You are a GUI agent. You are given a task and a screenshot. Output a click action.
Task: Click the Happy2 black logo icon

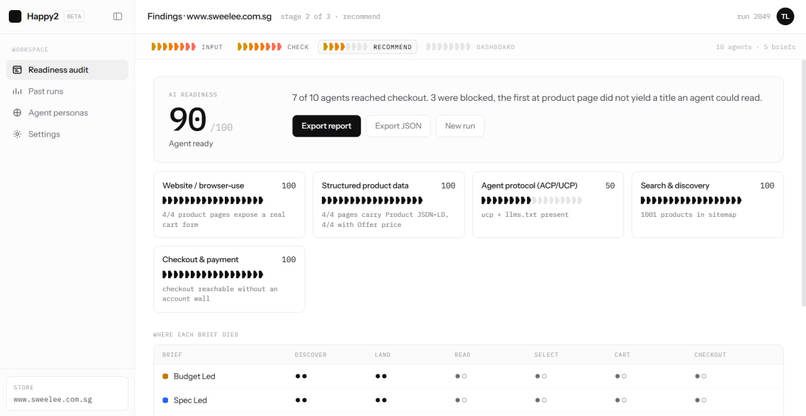point(15,16)
